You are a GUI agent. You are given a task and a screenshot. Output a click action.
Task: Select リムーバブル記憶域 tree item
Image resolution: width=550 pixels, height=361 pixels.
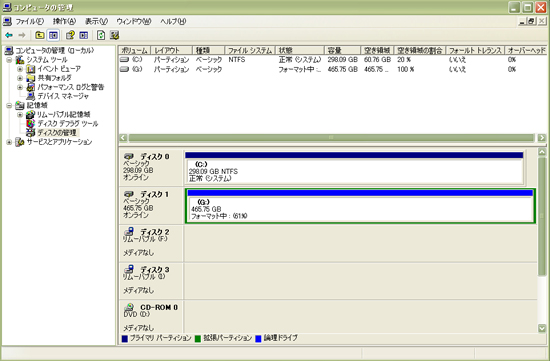(63, 114)
